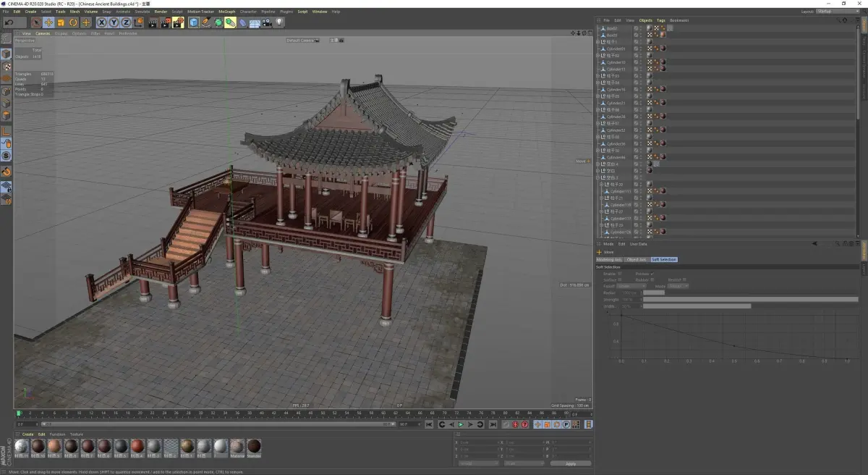Expand the 空白.4 object group
The height and width of the screenshot is (475, 868).
pos(599,164)
